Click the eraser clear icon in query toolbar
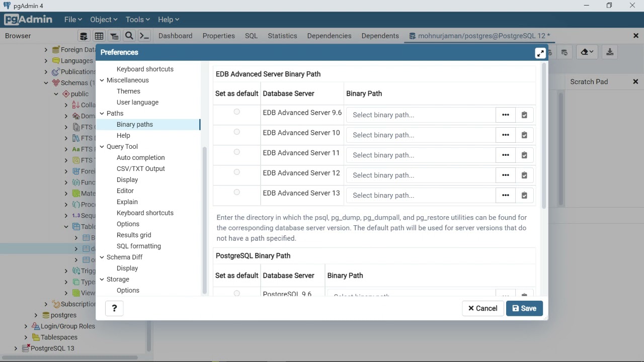644x362 pixels. click(x=587, y=52)
